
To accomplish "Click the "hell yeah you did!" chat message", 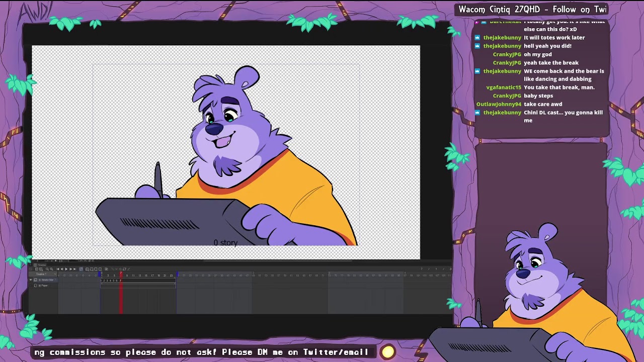I will (x=547, y=46).
